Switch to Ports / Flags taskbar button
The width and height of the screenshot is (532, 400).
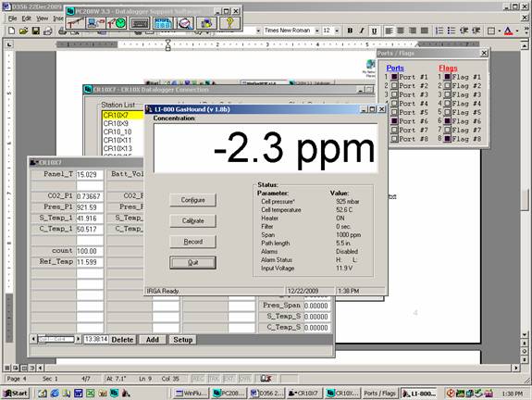tap(379, 394)
